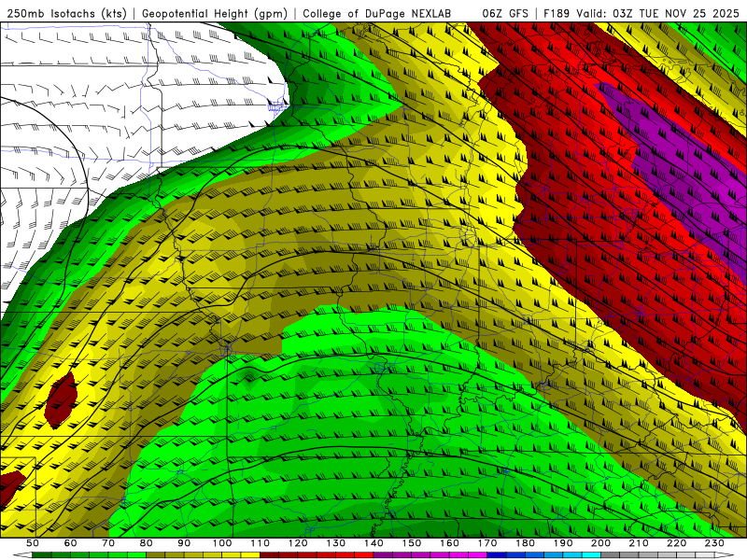Image resolution: width=747 pixels, height=560 pixels.
Task: Click the "Valid: 03Z TUE NOV 25 2025" text
Action: [657, 14]
